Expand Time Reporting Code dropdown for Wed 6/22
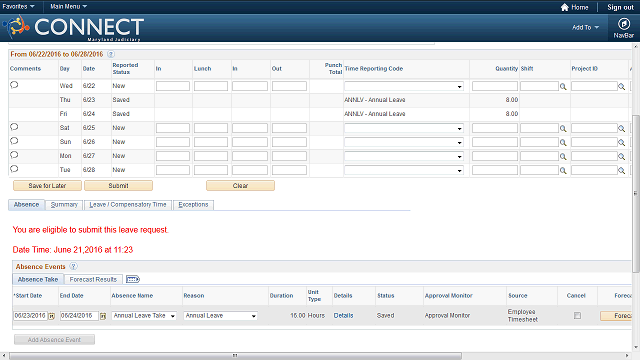The image size is (640, 360). click(x=404, y=86)
